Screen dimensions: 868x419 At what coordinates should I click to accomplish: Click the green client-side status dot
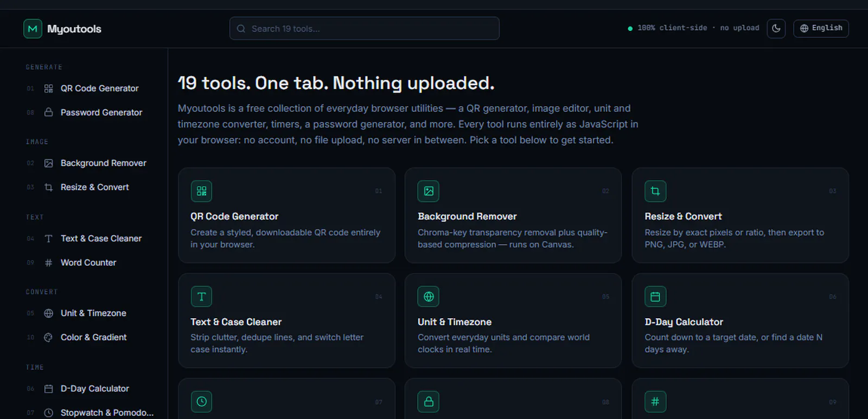(630, 29)
